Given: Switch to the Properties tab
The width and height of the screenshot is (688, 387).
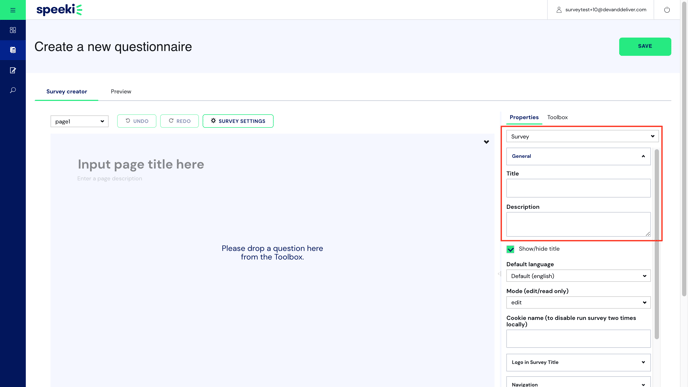Looking at the screenshot, I should [524, 117].
